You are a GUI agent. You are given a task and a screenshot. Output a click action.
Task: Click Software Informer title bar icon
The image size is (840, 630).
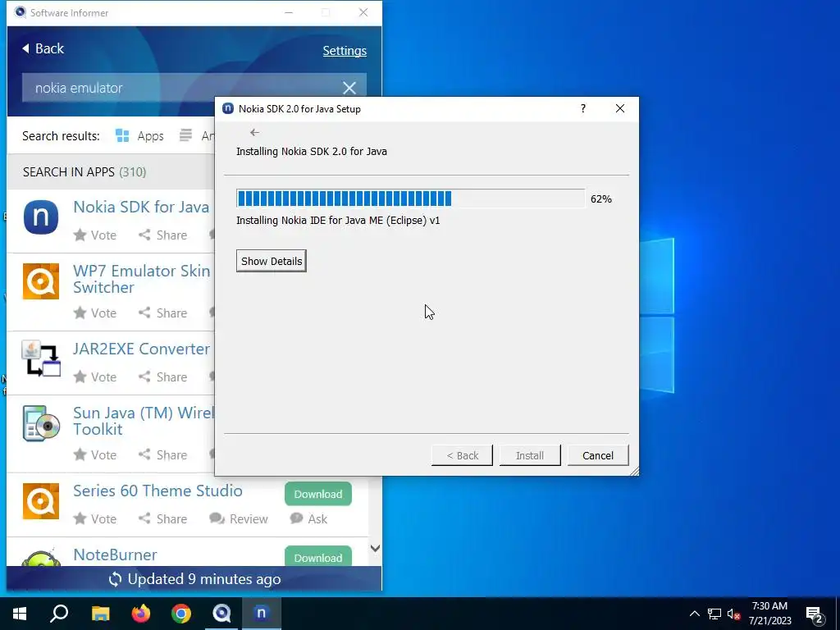tap(21, 12)
